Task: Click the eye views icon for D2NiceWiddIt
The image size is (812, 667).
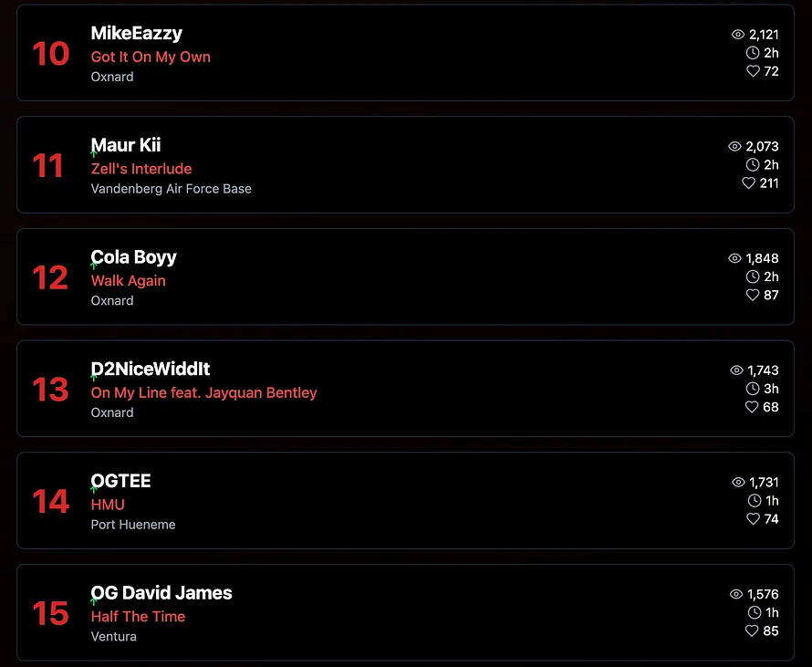Action: 736,370
